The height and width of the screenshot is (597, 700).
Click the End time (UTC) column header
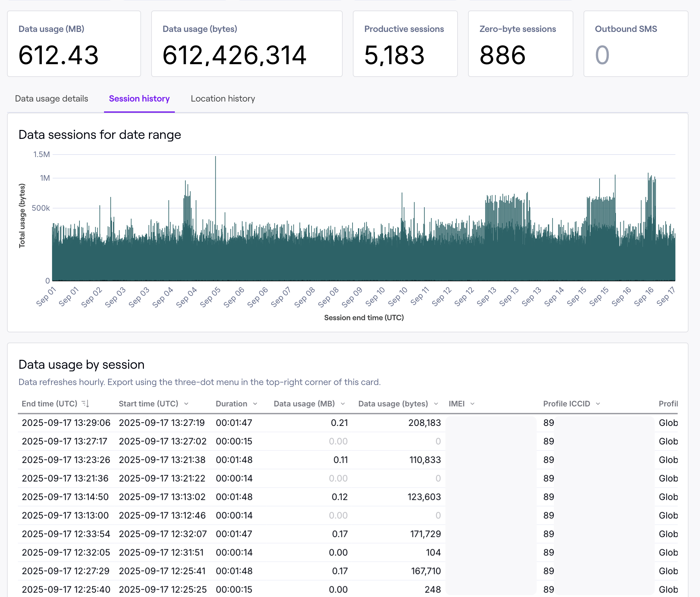(x=49, y=404)
